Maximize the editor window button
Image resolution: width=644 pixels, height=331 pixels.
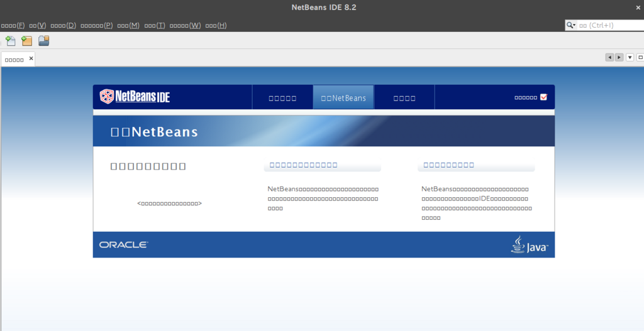(640, 57)
